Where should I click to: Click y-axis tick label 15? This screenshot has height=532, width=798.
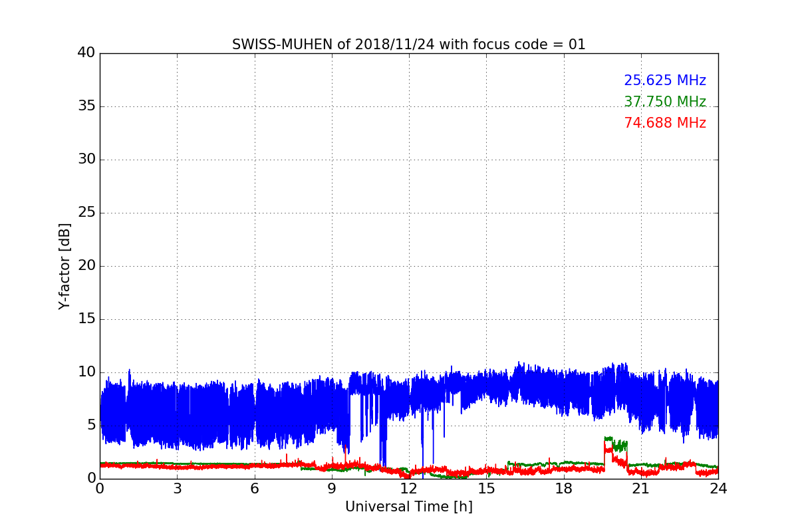click(86, 319)
